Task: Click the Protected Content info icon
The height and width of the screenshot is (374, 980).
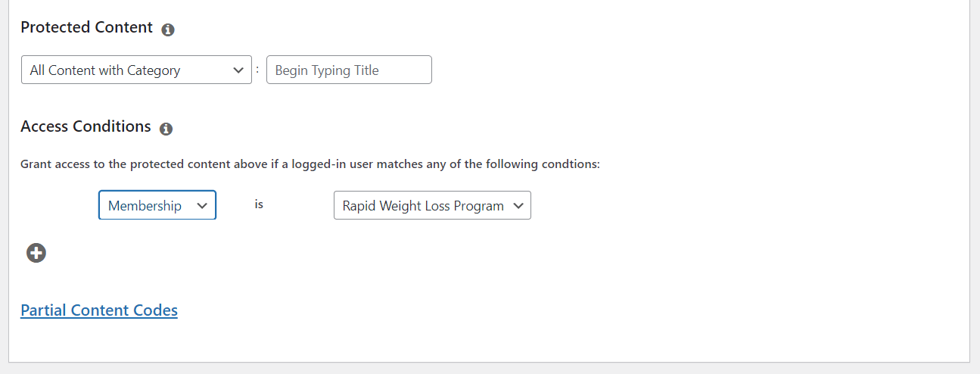Action: coord(168,30)
